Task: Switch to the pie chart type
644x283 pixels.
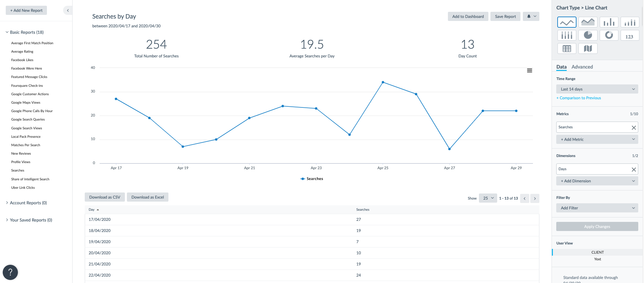Action: [588, 35]
